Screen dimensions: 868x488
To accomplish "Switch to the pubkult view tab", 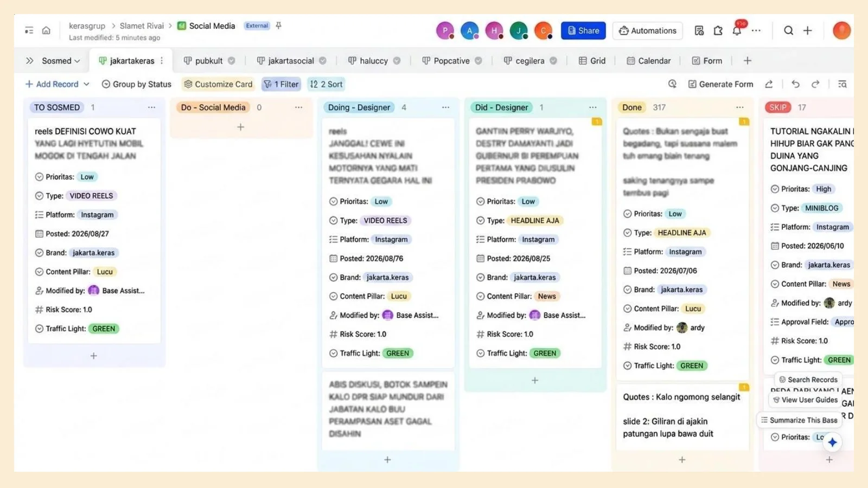I will (209, 61).
